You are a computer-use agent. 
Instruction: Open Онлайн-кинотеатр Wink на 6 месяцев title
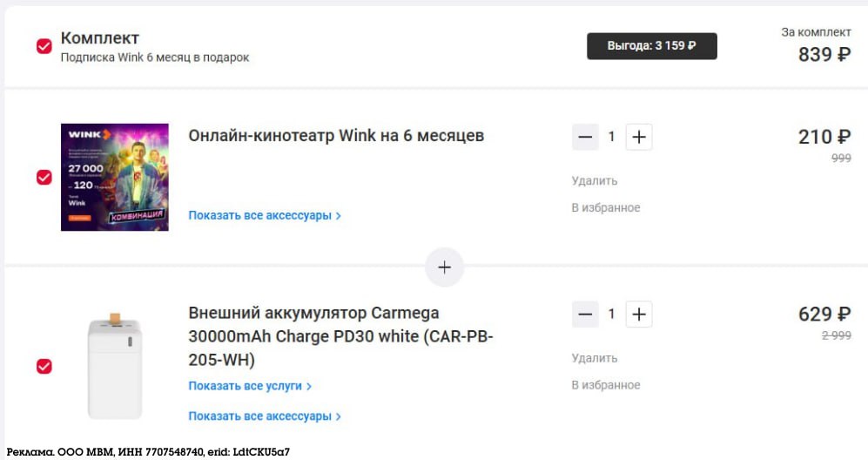coord(336,136)
